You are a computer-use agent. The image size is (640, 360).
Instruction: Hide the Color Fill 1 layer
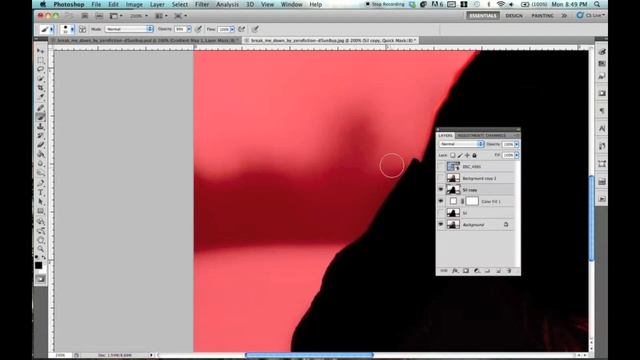pos(441,201)
